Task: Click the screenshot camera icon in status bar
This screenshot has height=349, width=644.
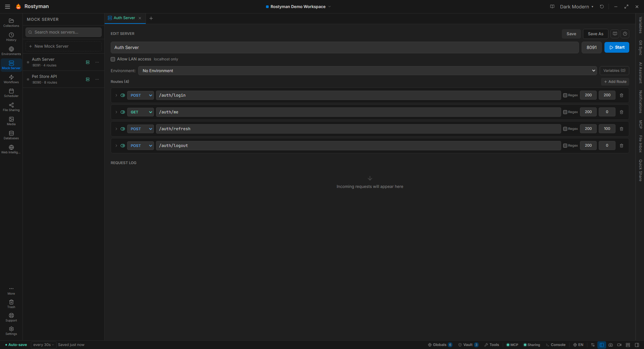Action: tap(610, 345)
